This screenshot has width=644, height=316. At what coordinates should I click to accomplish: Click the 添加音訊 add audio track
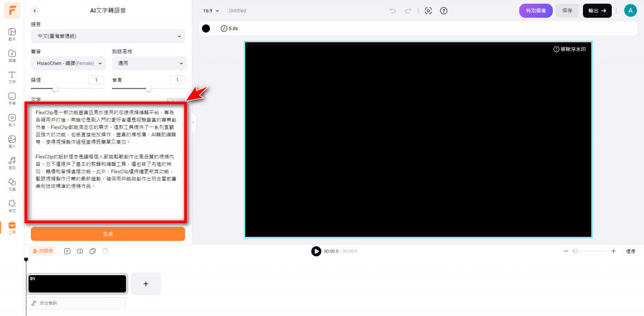click(x=77, y=303)
